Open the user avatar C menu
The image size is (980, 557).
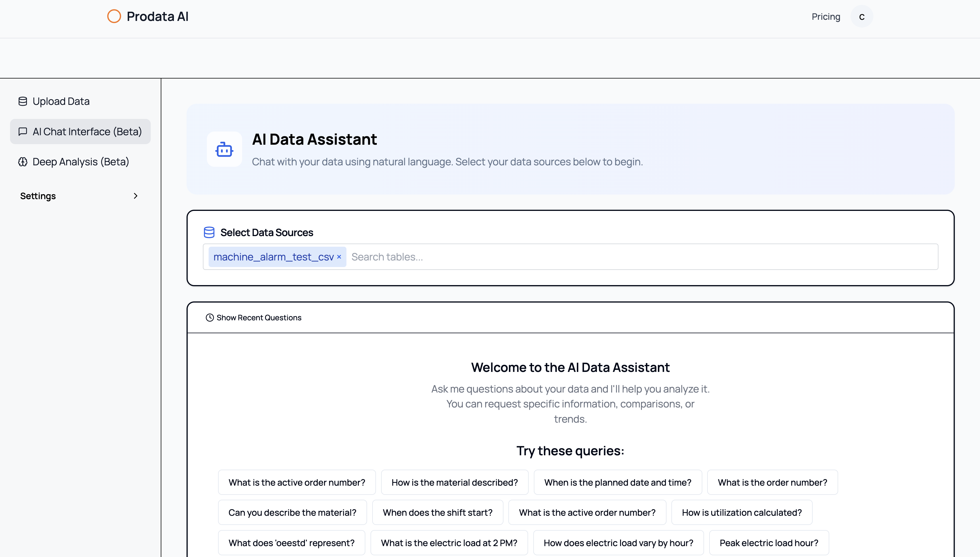tap(861, 17)
